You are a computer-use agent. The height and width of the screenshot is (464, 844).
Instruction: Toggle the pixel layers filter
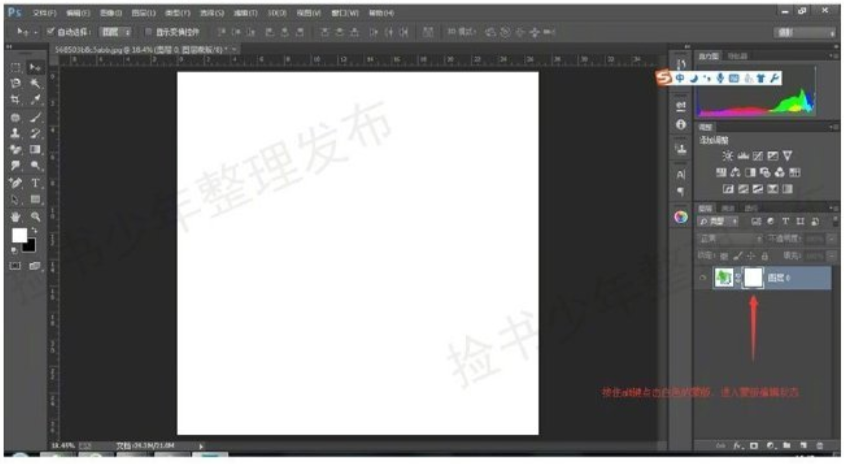[756, 221]
